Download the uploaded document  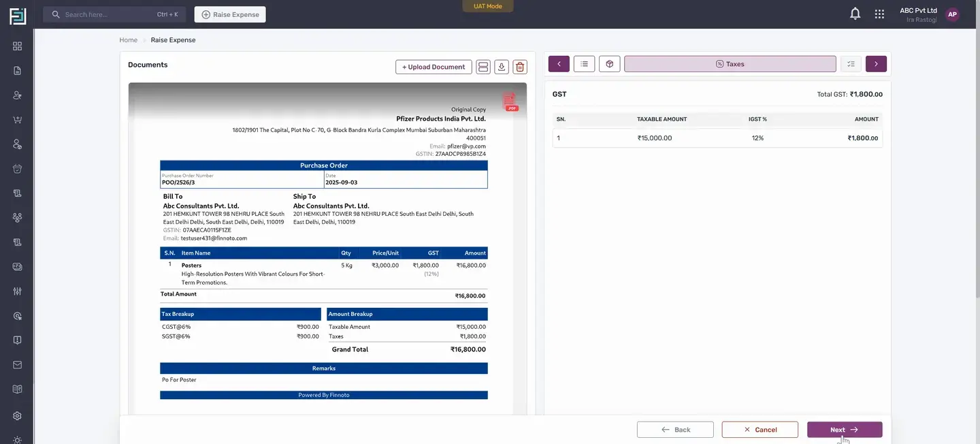pyautogui.click(x=502, y=67)
